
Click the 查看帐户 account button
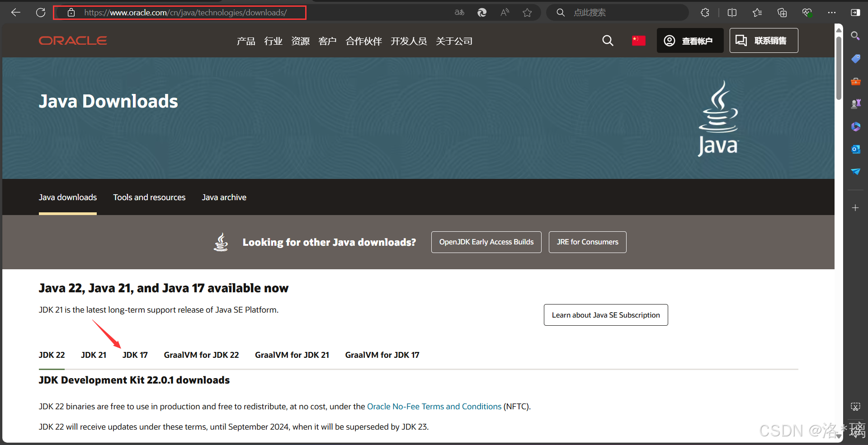(690, 40)
